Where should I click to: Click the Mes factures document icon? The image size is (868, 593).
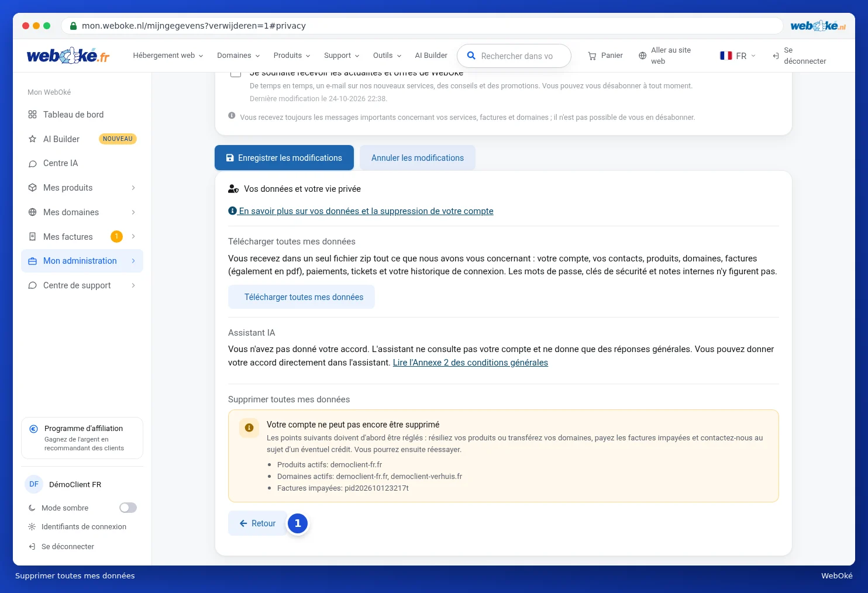[x=32, y=237]
